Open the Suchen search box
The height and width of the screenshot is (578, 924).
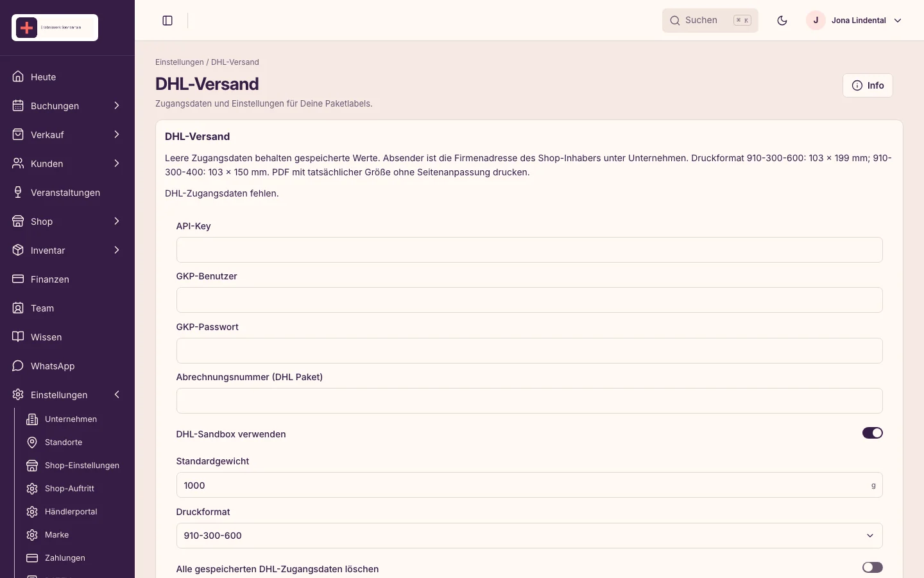[x=710, y=21]
